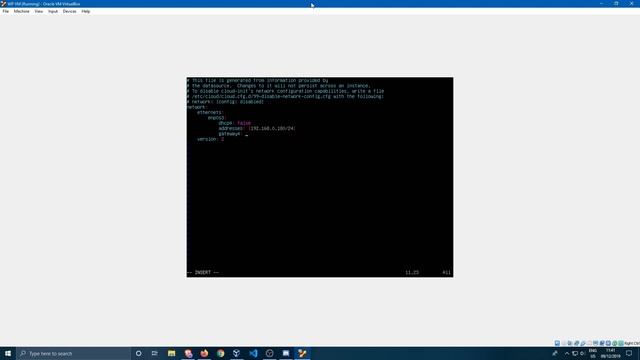
Task: Open the taskbar clock and date
Action: point(611,353)
